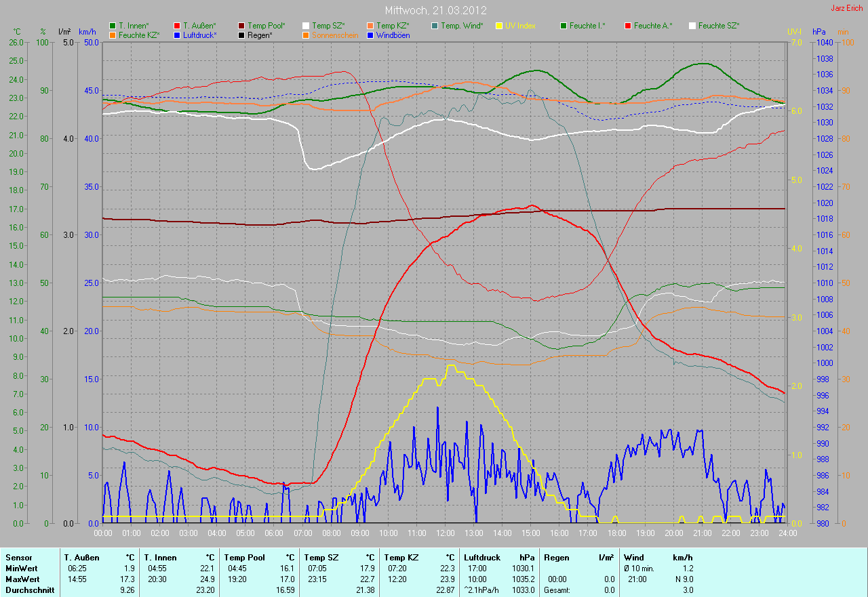Click the 'Temp SZ' table column header
The height and width of the screenshot is (597, 868).
click(321, 558)
